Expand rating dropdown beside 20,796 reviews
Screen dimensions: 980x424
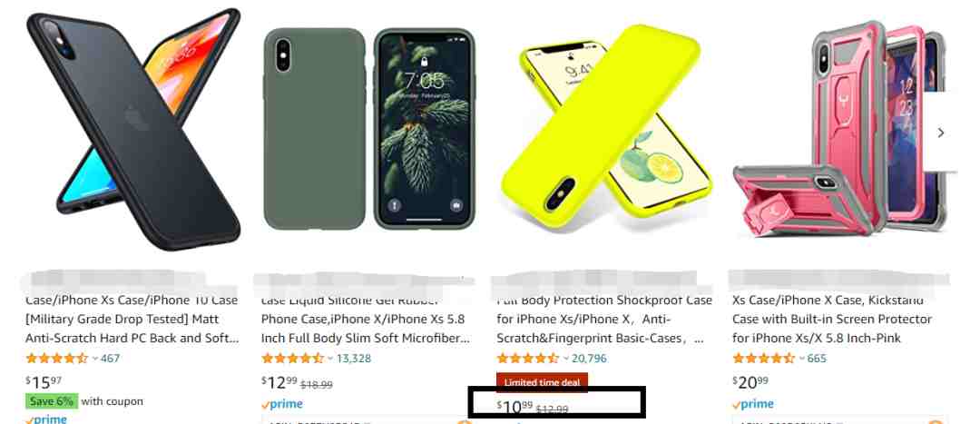565,359
